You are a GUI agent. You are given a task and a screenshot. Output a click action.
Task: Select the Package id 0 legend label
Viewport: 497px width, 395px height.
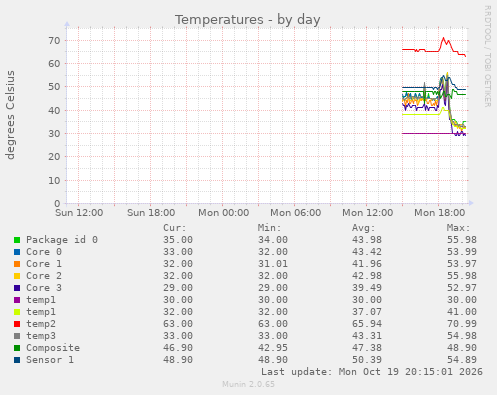click(62, 240)
